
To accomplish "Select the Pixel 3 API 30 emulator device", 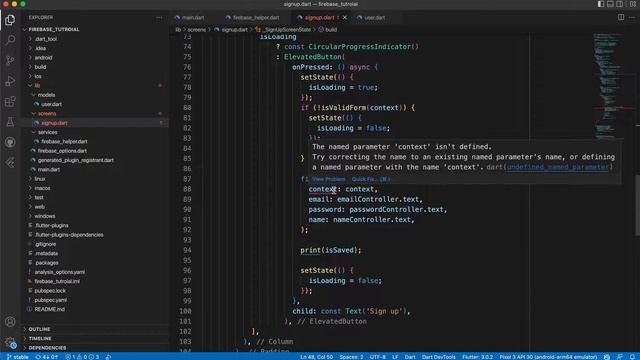I will pos(548,357).
